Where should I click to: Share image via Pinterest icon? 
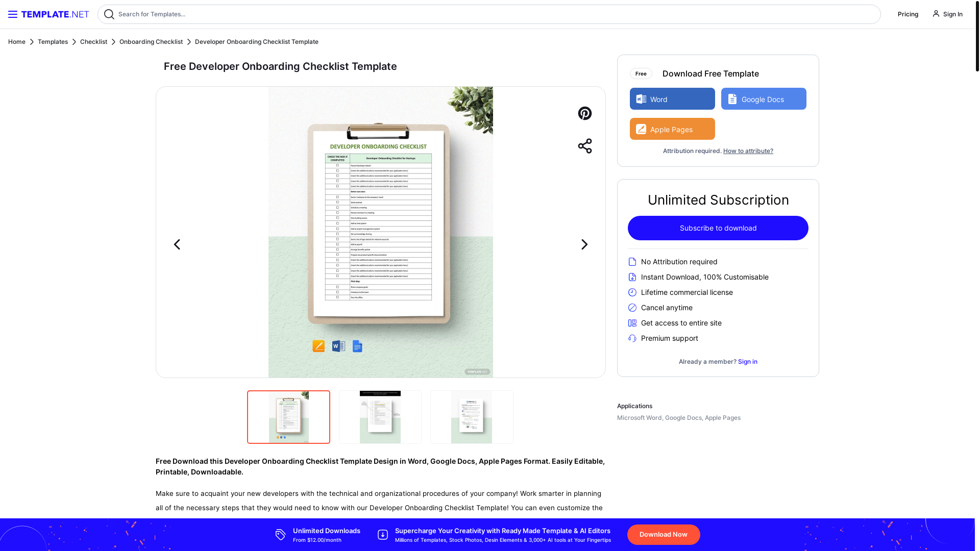coord(585,113)
